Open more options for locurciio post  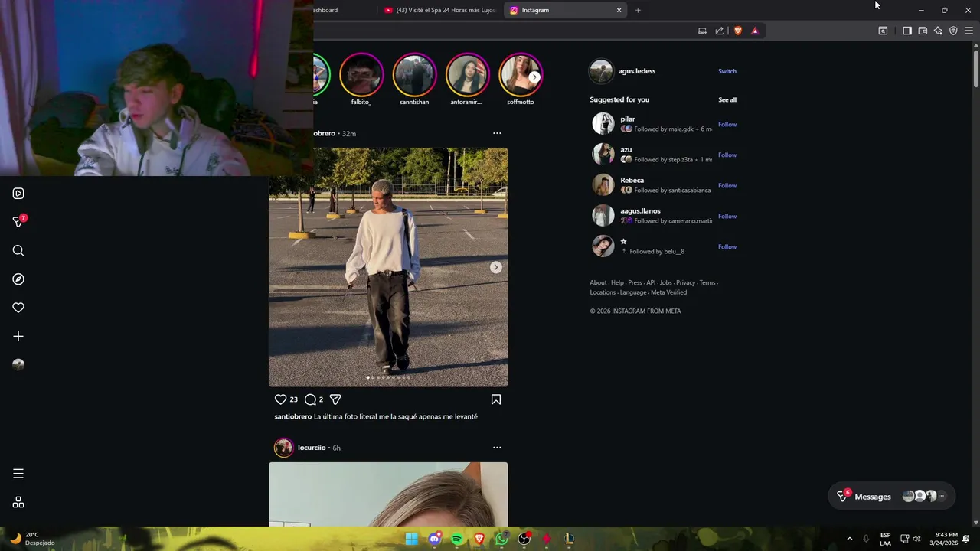[x=497, y=448]
